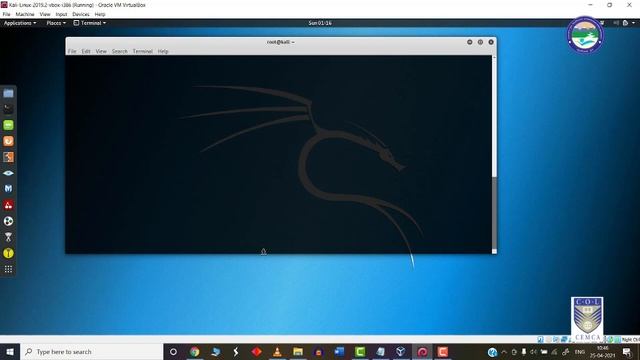640x360 pixels.
Task: Open the green C app in the taskbar
Action: 360,351
